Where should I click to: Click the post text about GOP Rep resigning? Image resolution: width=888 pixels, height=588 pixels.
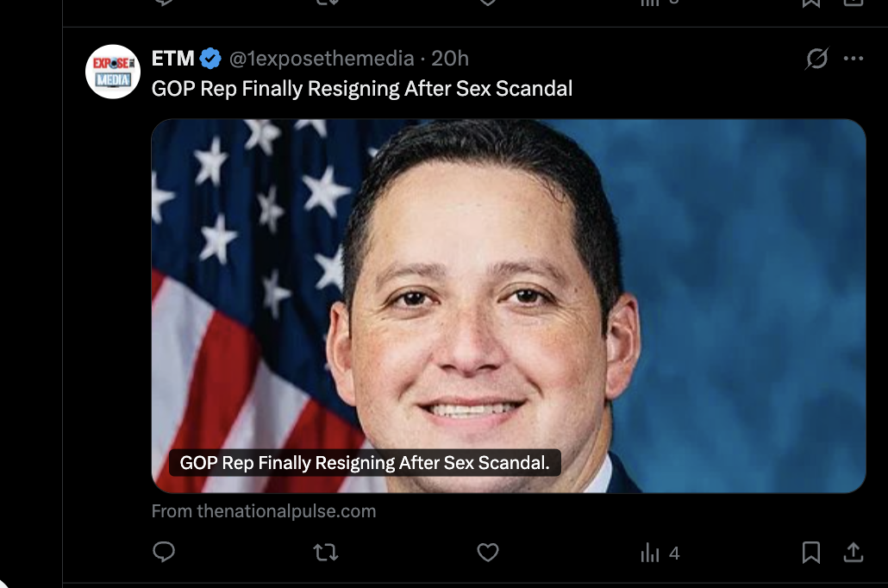[362, 89]
